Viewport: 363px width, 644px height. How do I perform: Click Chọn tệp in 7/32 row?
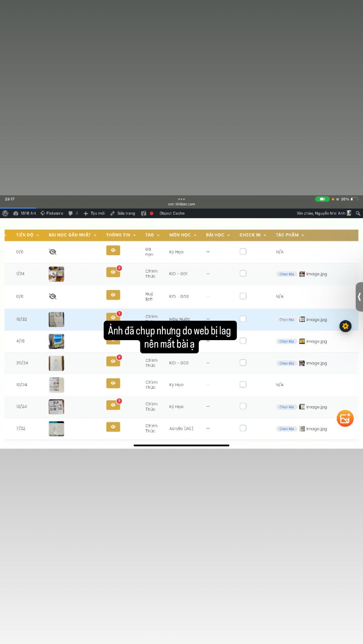tap(286, 429)
